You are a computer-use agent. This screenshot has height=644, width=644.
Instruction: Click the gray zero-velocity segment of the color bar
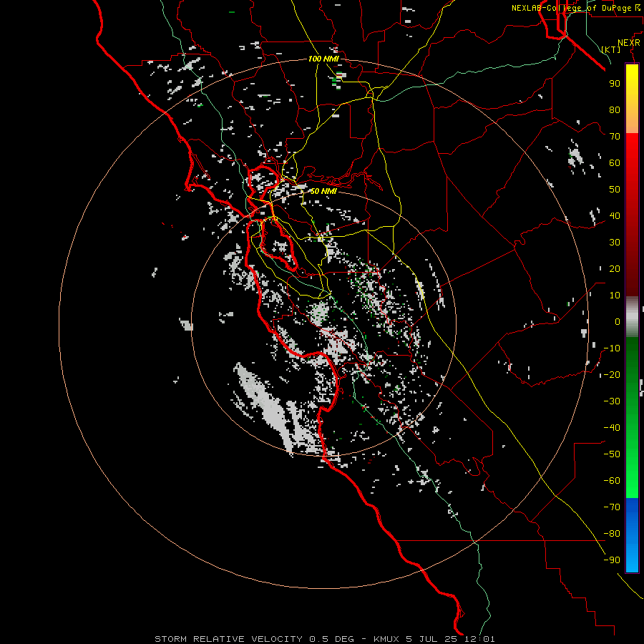pos(632,317)
